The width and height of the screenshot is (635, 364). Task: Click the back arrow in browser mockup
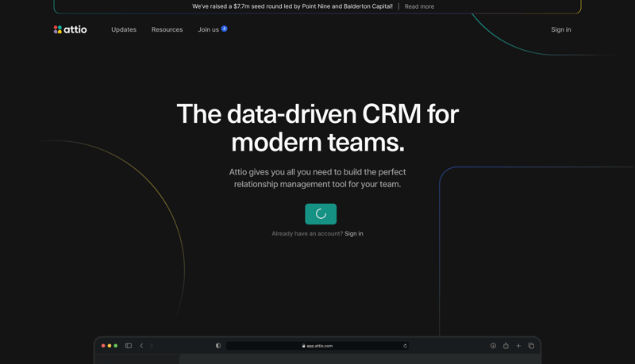(142, 346)
